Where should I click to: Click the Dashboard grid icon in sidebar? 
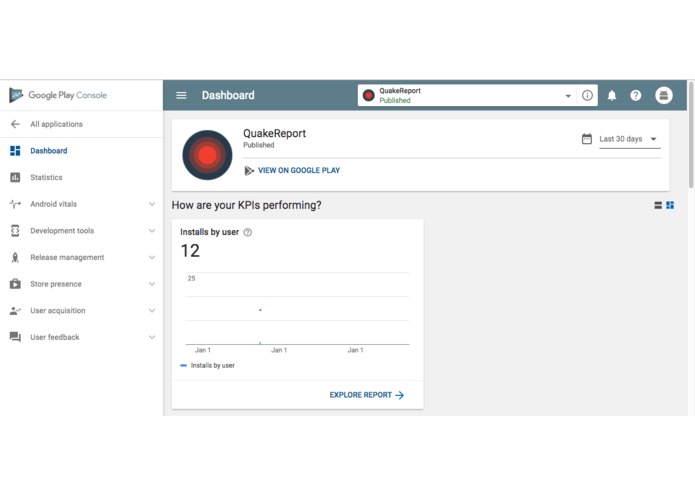pyautogui.click(x=15, y=151)
